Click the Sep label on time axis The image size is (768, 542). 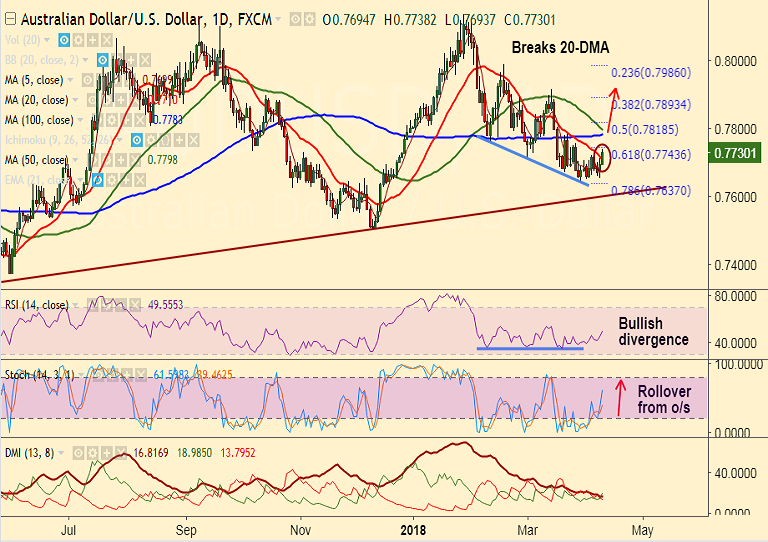[186, 530]
